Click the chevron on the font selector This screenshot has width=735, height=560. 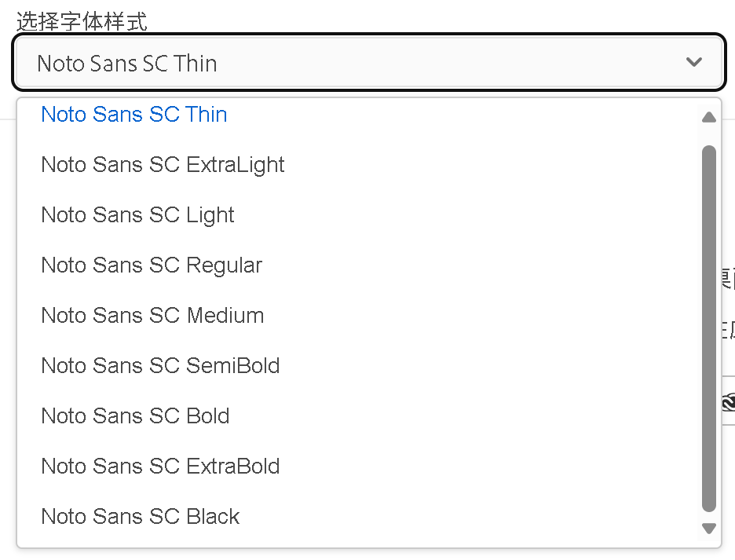693,61
